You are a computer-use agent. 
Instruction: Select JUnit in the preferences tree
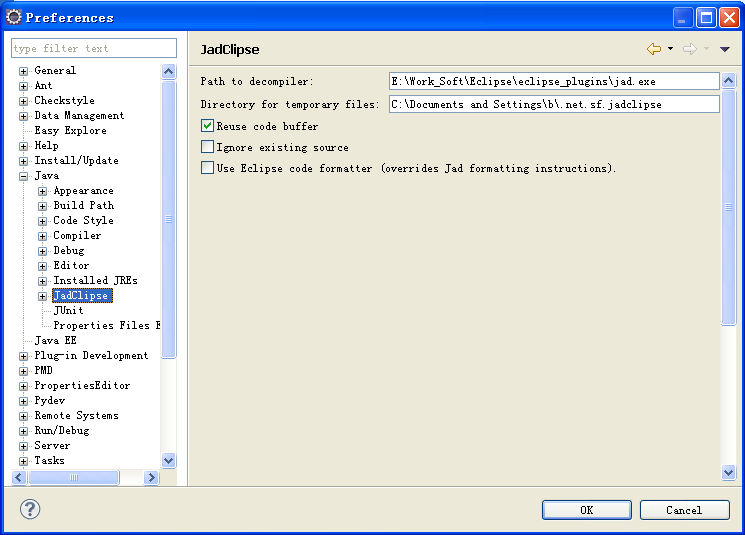point(68,310)
